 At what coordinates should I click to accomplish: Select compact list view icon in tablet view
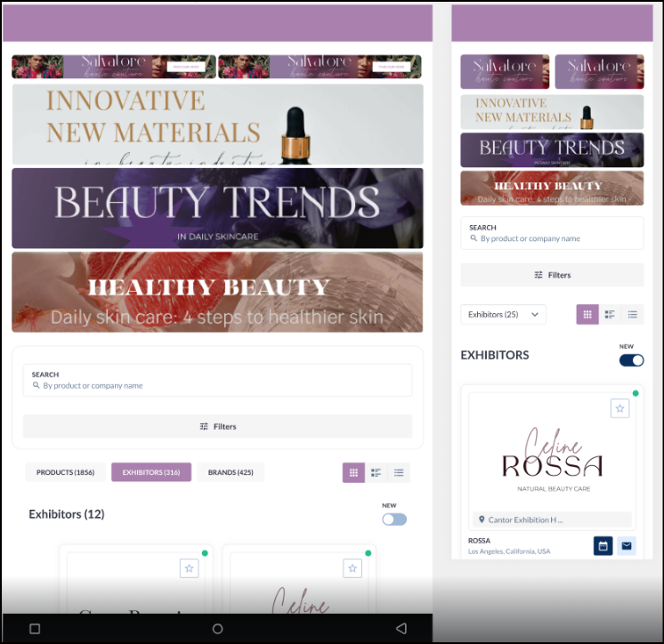(399, 472)
